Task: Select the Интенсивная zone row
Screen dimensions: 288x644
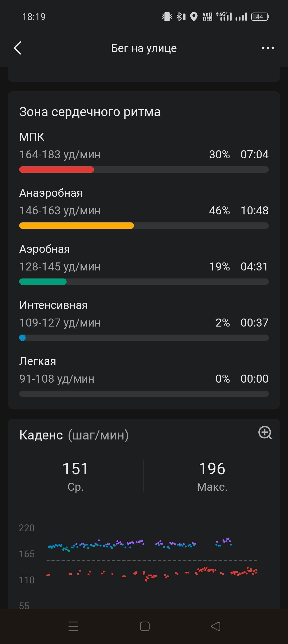Action: (x=144, y=320)
